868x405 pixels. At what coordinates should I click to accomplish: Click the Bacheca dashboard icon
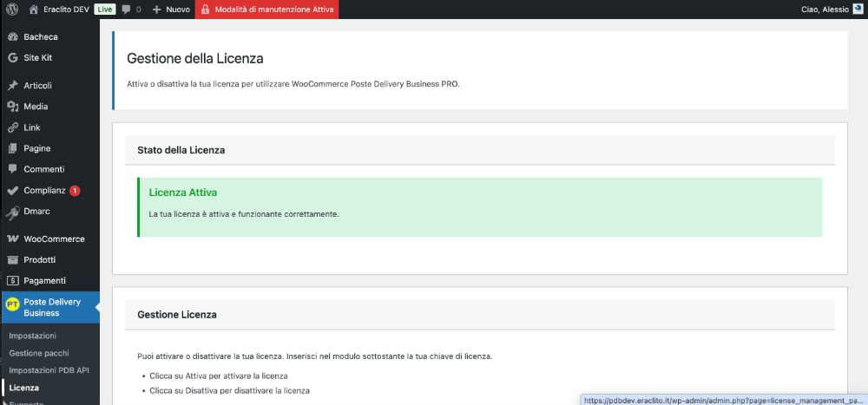[12, 37]
